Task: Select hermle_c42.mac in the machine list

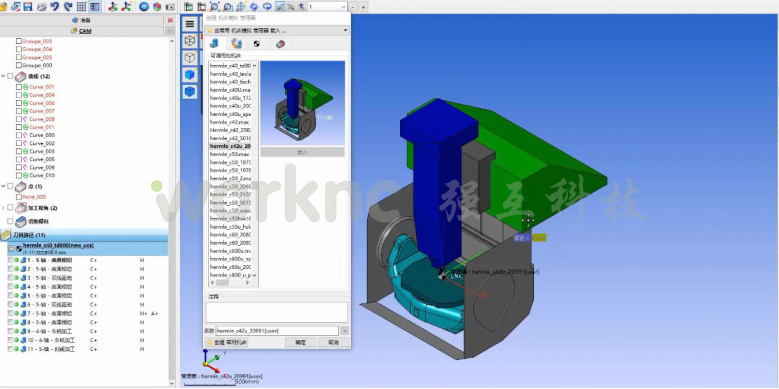Action: pos(230,122)
